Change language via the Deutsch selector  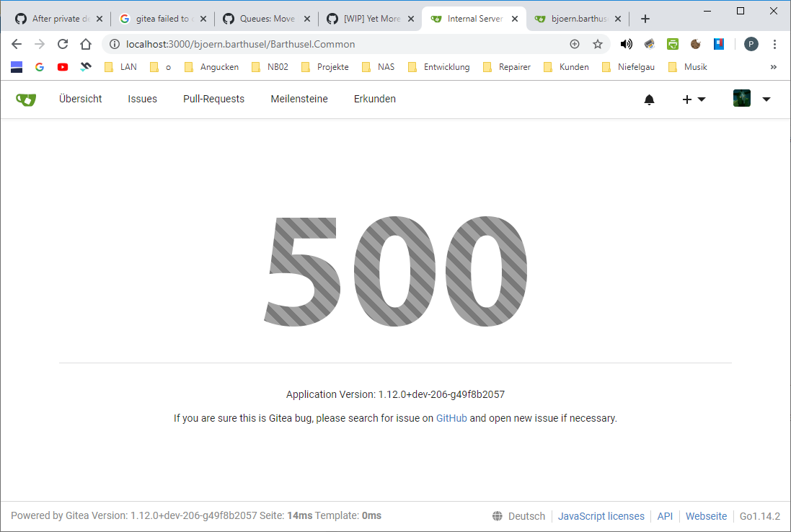pos(519,516)
